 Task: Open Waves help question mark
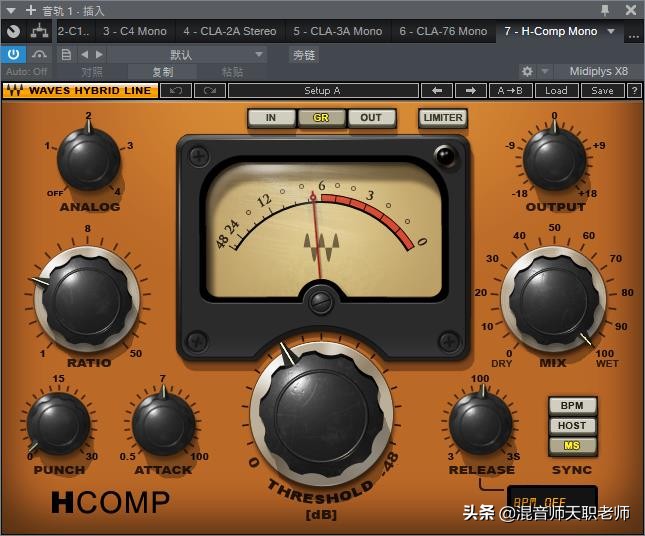coord(634,90)
